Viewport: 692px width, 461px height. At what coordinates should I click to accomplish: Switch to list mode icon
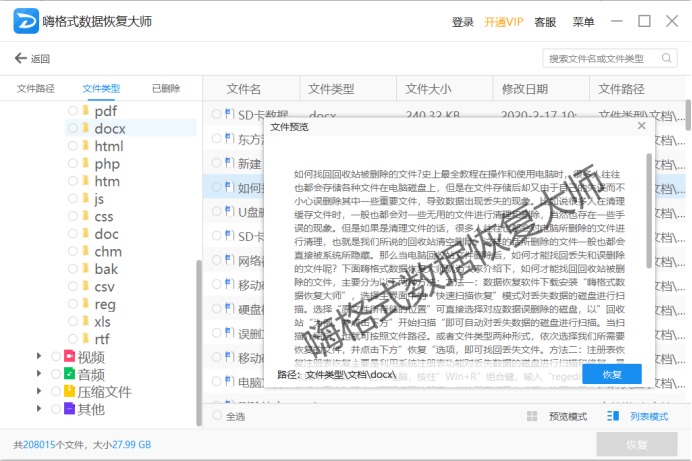613,416
